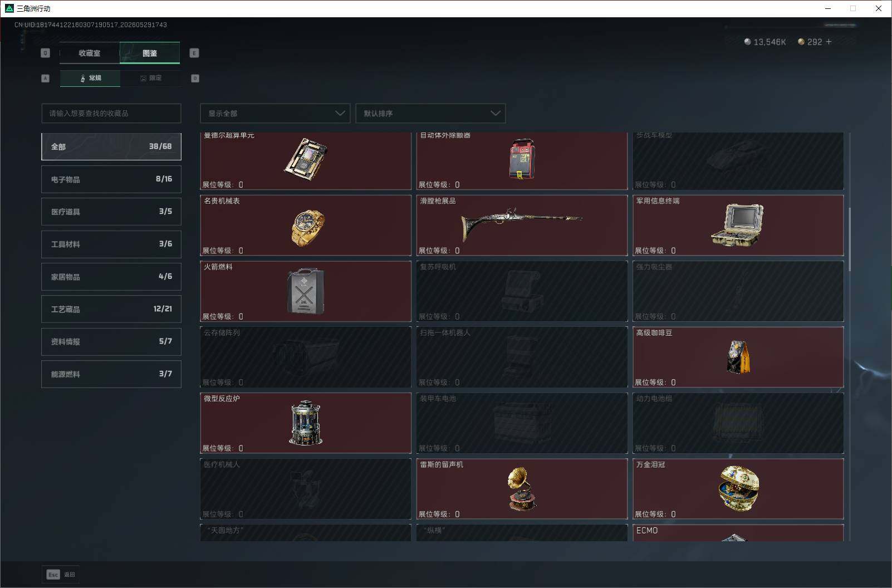Click the 火箭燃料 fuel canister icon
The height and width of the screenshot is (588, 892).
coord(306,291)
